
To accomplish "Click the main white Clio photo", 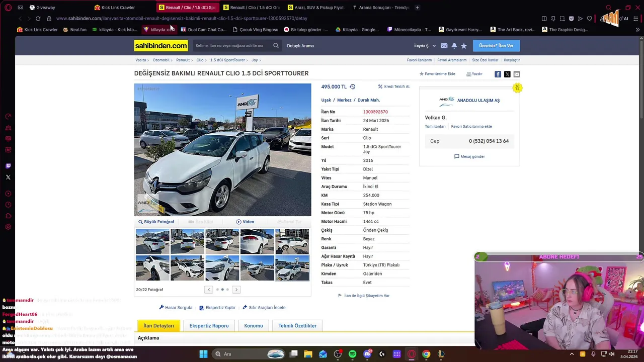I will tap(222, 150).
